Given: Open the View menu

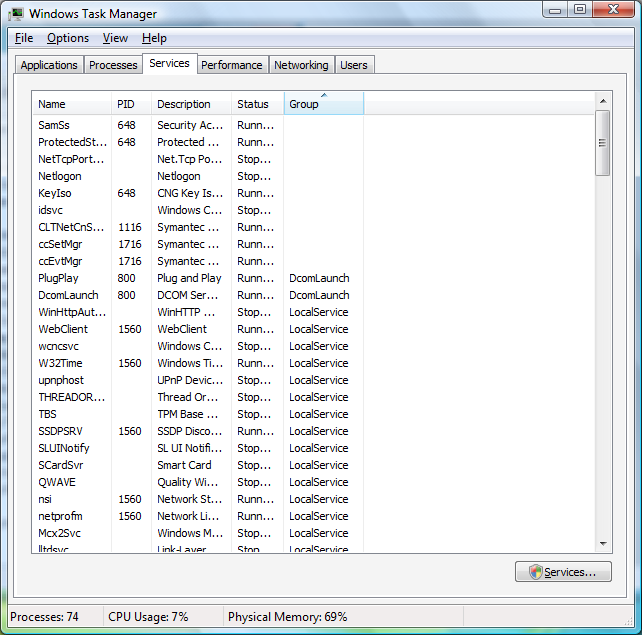Looking at the screenshot, I should coord(115,38).
